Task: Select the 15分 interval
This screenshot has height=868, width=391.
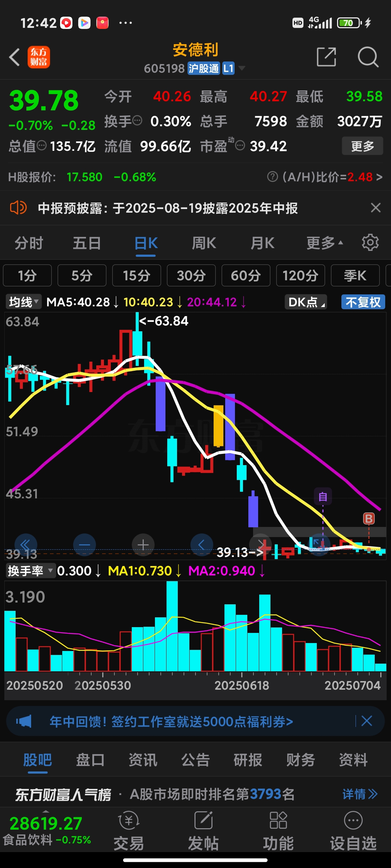Action: click(136, 276)
